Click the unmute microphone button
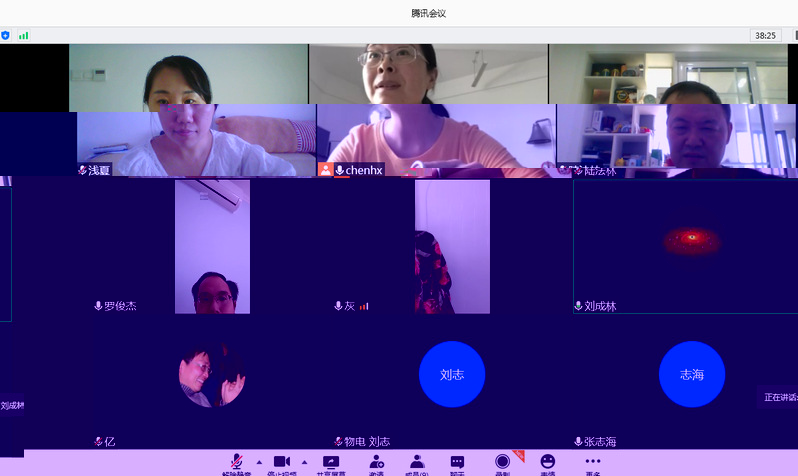798x476 pixels. [x=237, y=463]
